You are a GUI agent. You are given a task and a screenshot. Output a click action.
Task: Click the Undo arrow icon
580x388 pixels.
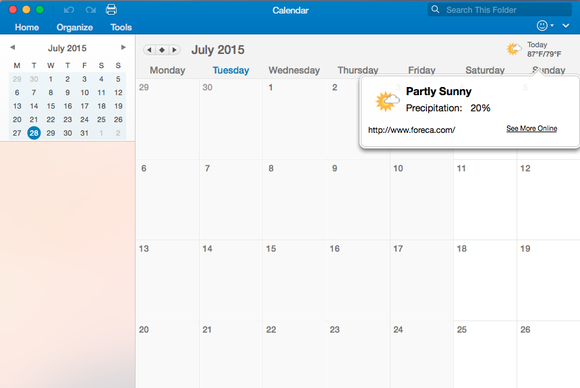tap(69, 10)
